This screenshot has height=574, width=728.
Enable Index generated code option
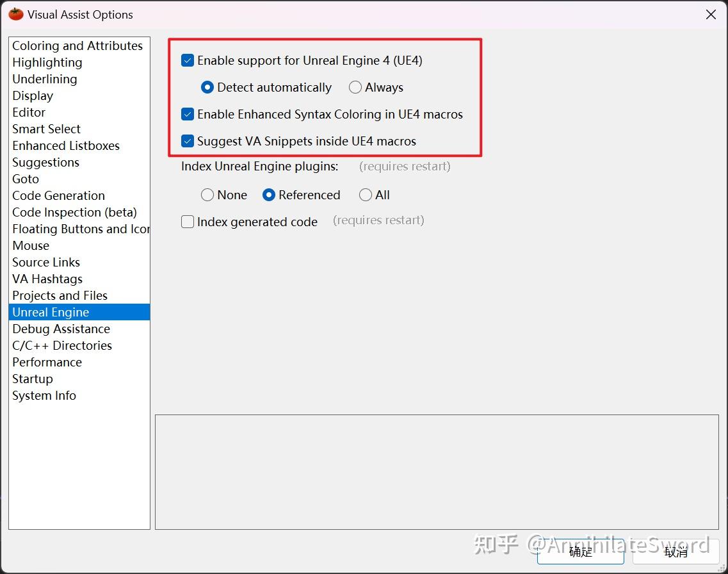(188, 222)
